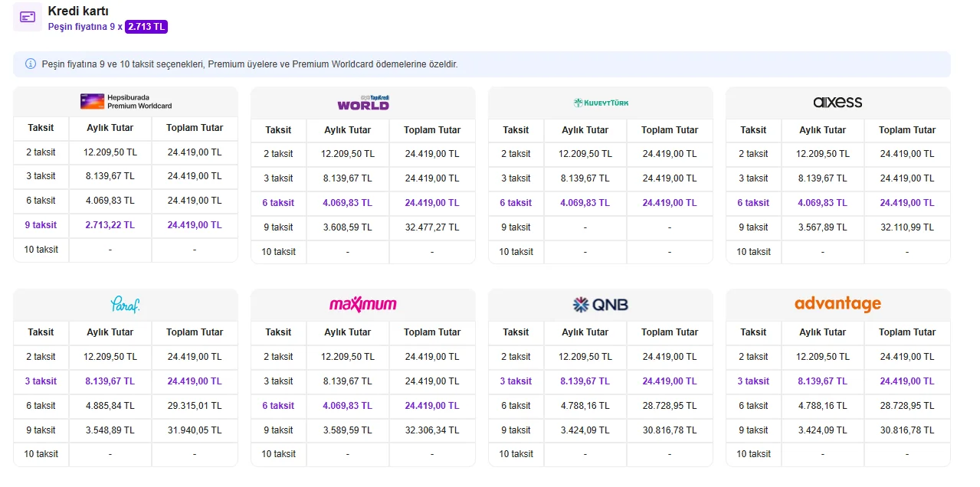Click "Toplam Tutar" header in QNB table

[x=670, y=332]
